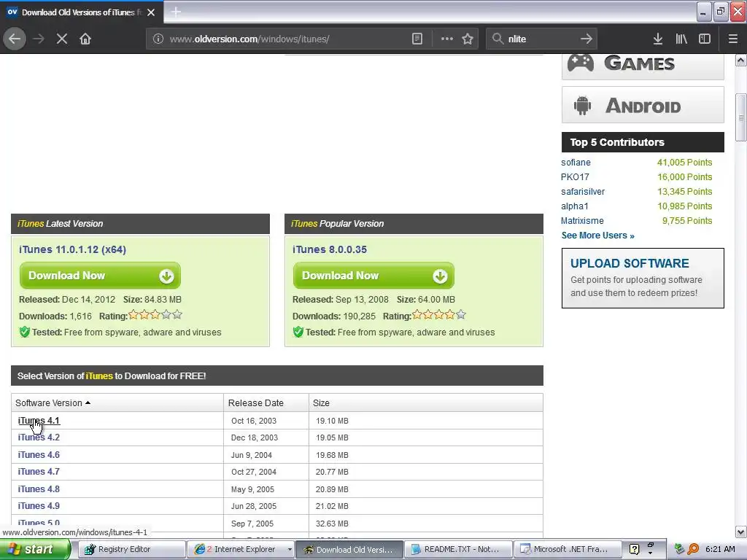Viewport: 747px width, 560px height.
Task: Toggle reader view in the address bar
Action: click(417, 39)
